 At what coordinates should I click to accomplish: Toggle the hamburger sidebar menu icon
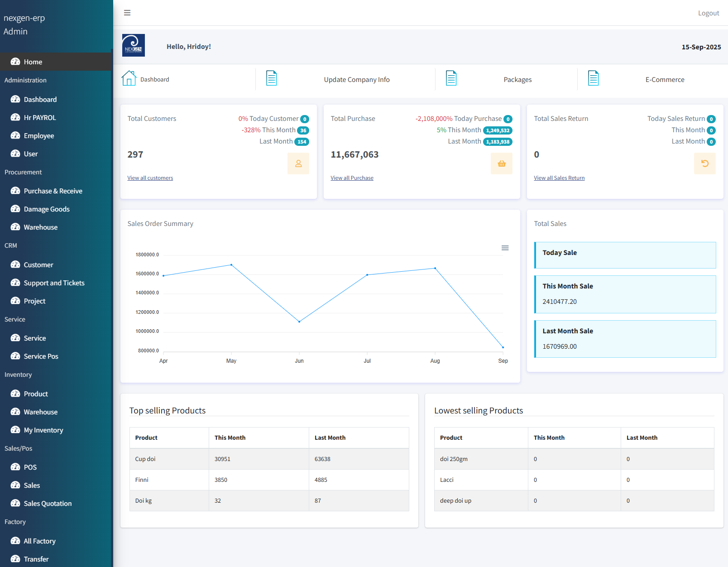click(x=127, y=13)
